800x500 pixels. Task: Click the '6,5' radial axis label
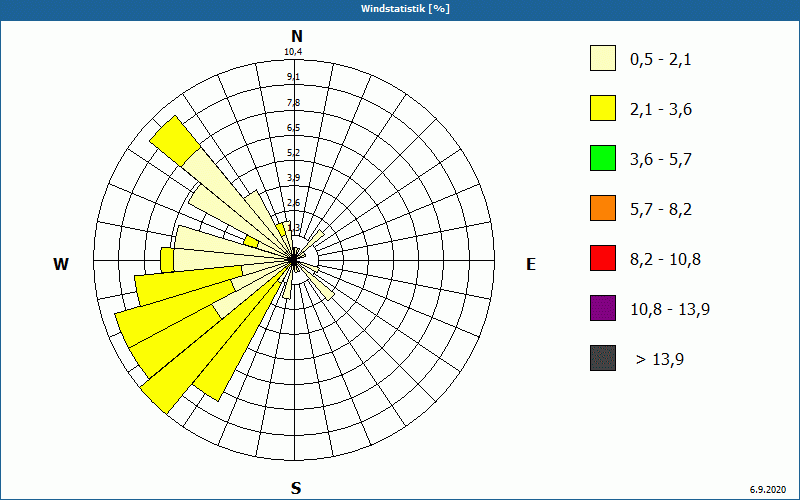pos(293,128)
